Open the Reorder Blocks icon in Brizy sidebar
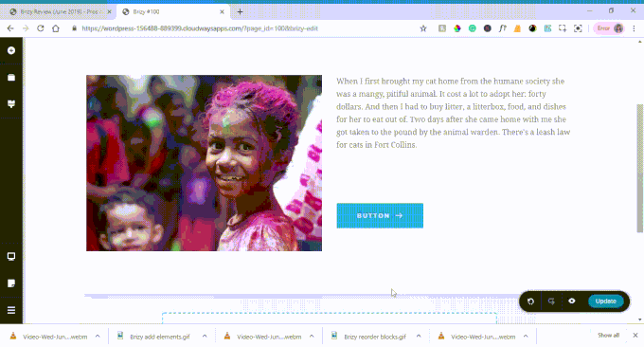The width and height of the screenshot is (644, 347). point(11,78)
